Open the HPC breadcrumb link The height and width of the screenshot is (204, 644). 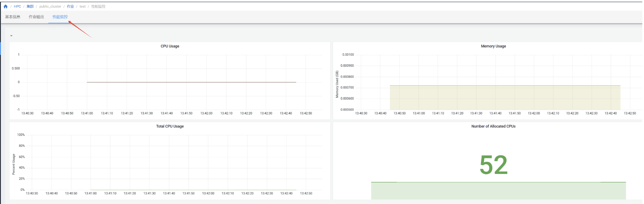click(x=17, y=7)
